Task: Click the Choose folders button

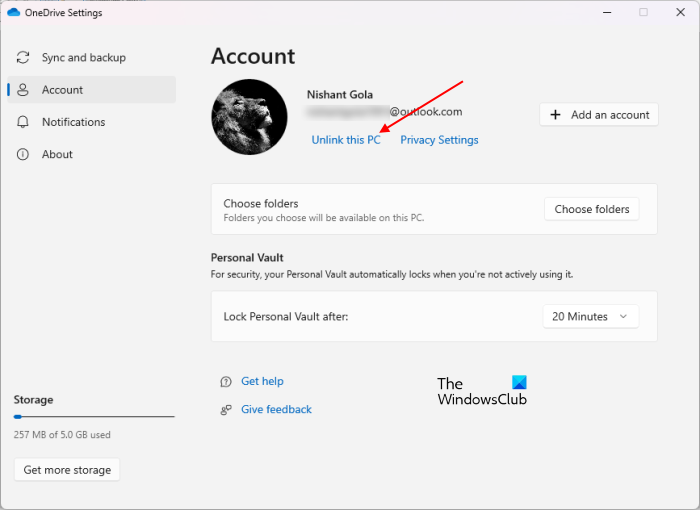Action: (592, 209)
